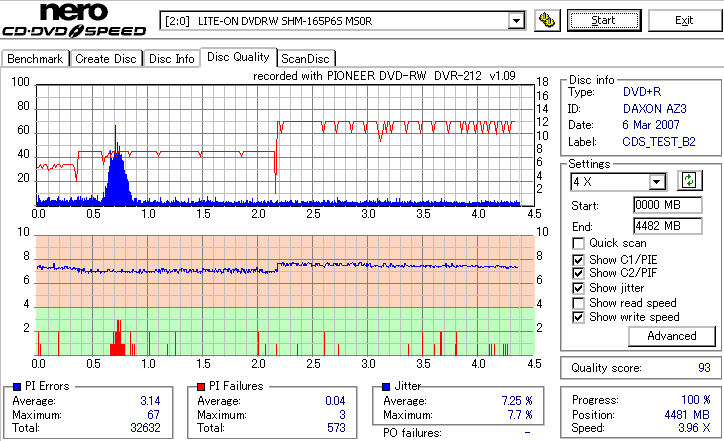Click the disc type DVD+R text

pyautogui.click(x=642, y=92)
